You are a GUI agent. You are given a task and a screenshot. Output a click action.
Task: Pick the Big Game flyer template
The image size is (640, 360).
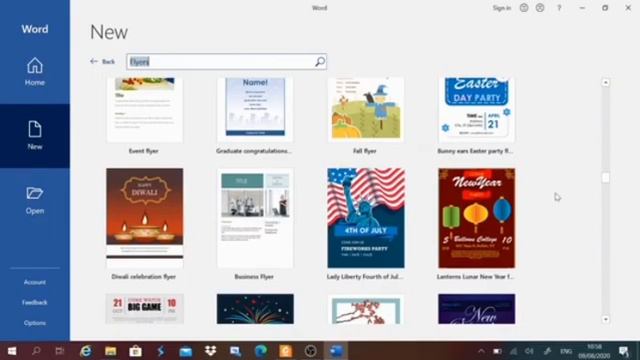pyautogui.click(x=144, y=309)
